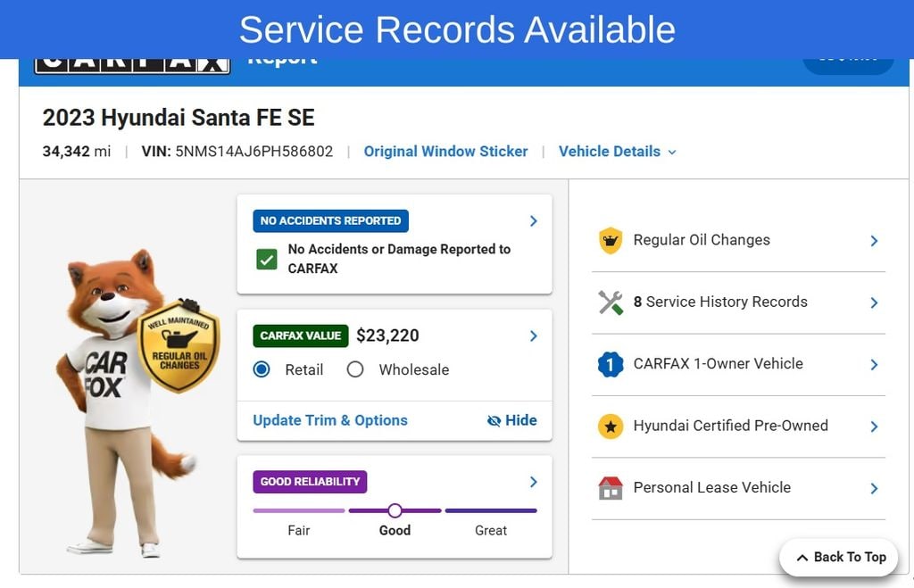Open the chevron for Service History Records
The height and width of the screenshot is (588, 914).
[x=874, y=302]
